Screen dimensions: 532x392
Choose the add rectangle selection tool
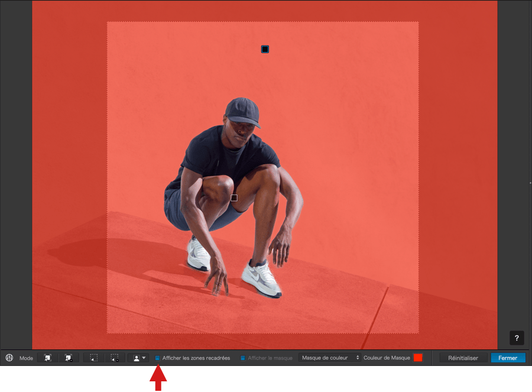click(x=93, y=358)
